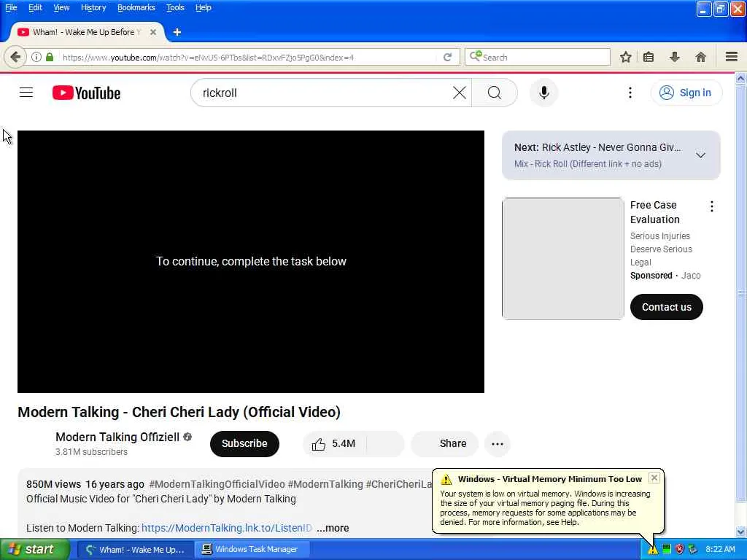Click the #ModernTalkingOfficialVideo hashtag
747x560 pixels.
point(217,484)
